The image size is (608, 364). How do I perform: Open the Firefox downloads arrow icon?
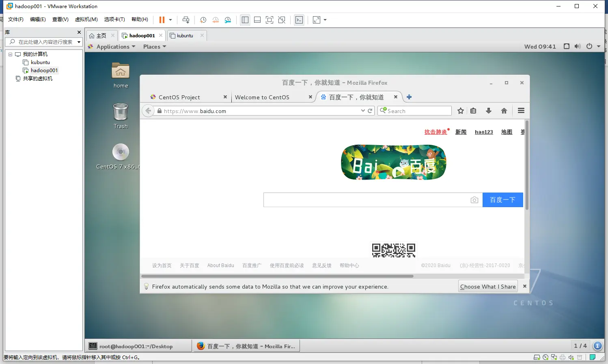(x=489, y=111)
